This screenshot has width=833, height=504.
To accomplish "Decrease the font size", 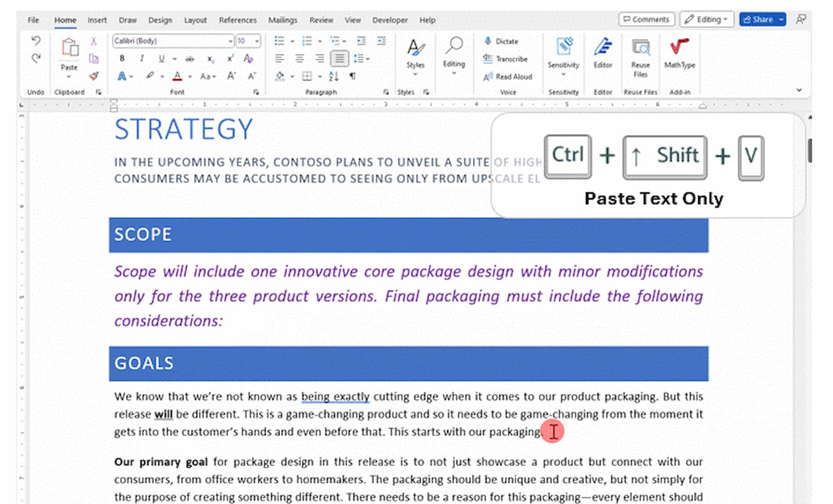I will tap(252, 76).
